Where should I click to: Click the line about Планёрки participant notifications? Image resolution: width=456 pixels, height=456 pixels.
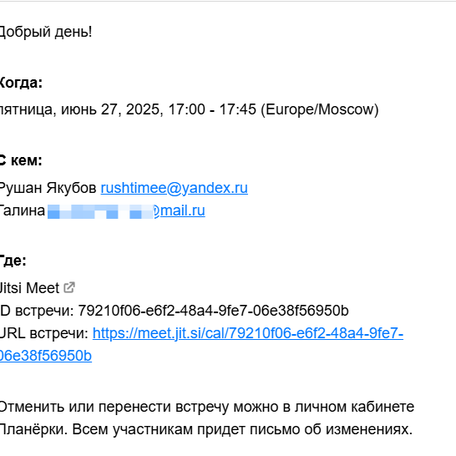click(206, 429)
